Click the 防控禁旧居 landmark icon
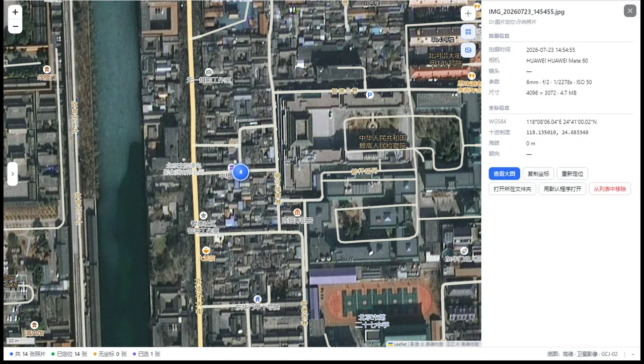This screenshot has width=644, height=364. click(297, 212)
